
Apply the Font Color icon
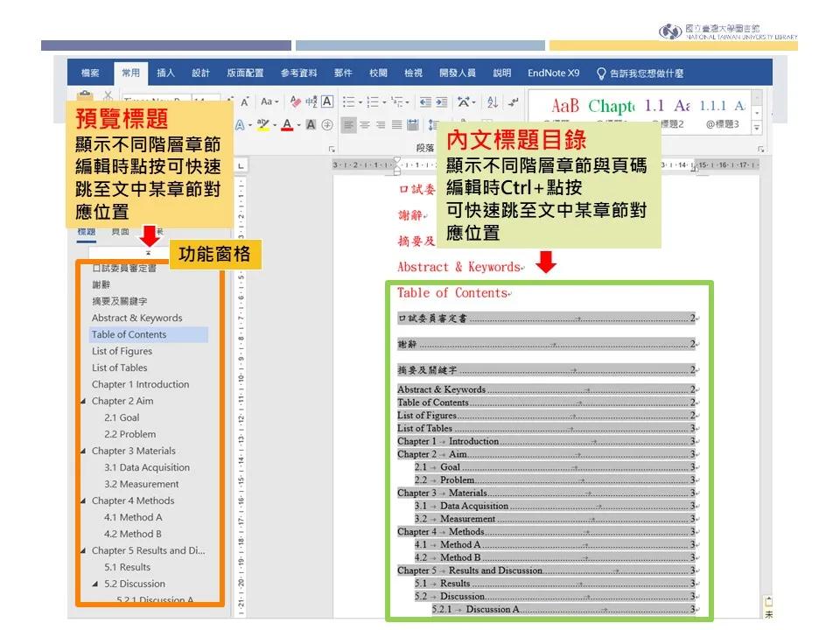[x=287, y=125]
